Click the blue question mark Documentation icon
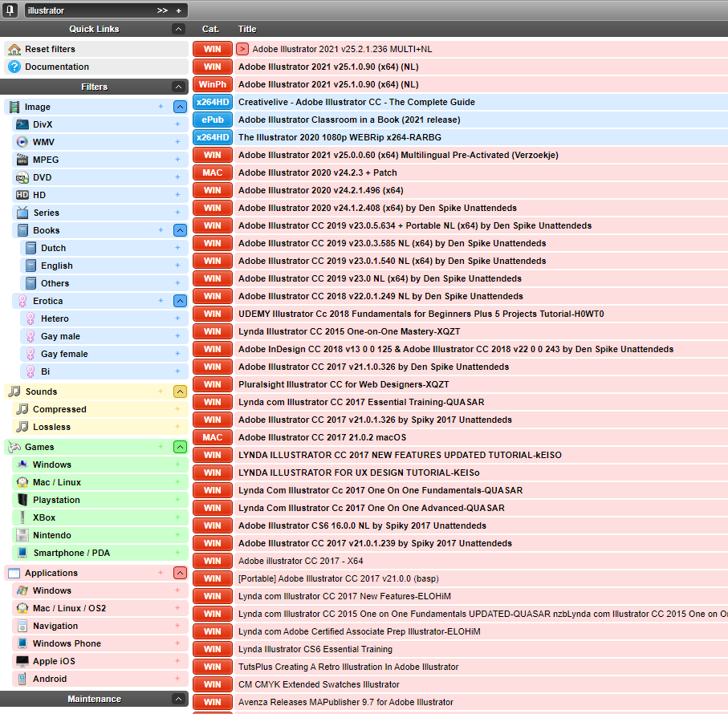The image size is (728, 714). 14,67
